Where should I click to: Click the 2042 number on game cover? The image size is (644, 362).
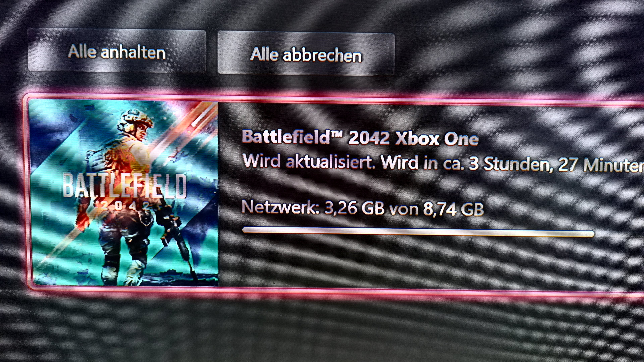125,206
